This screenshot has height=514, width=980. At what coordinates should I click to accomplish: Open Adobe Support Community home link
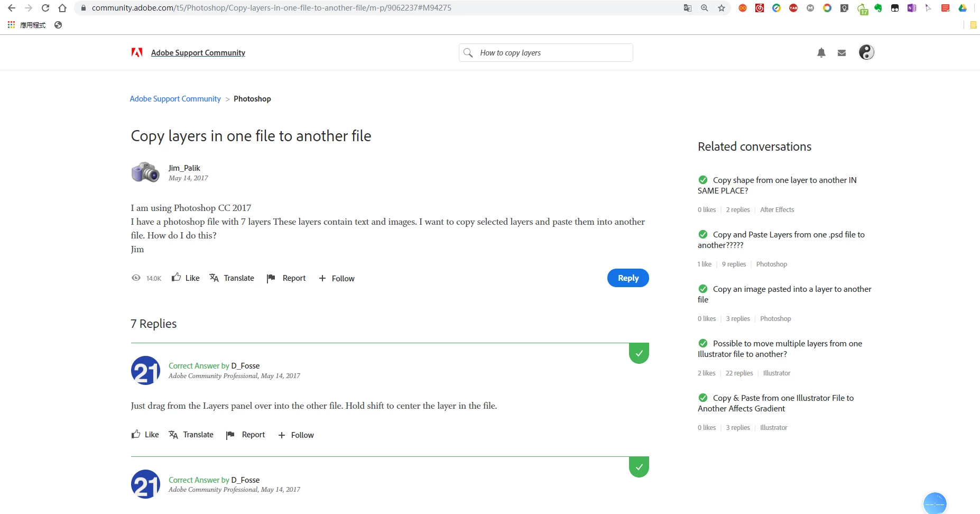198,52
